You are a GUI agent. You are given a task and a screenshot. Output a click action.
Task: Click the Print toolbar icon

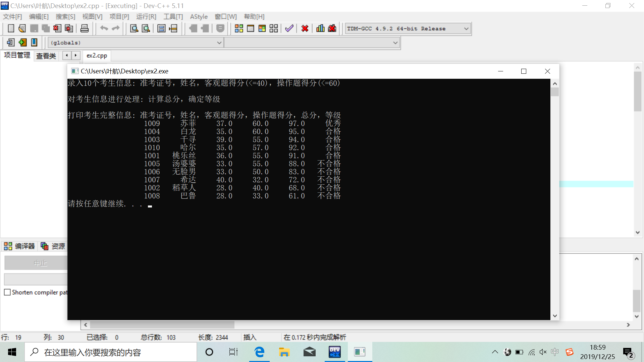point(84,28)
